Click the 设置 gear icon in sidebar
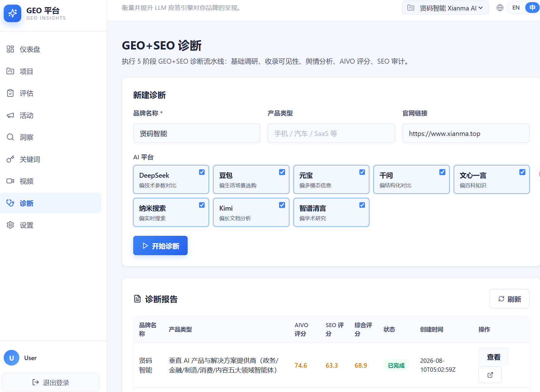This screenshot has height=392, width=540. (x=10, y=225)
